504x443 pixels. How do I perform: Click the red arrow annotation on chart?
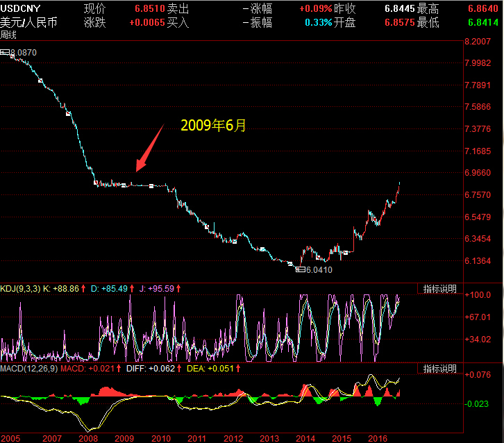pyautogui.click(x=149, y=147)
